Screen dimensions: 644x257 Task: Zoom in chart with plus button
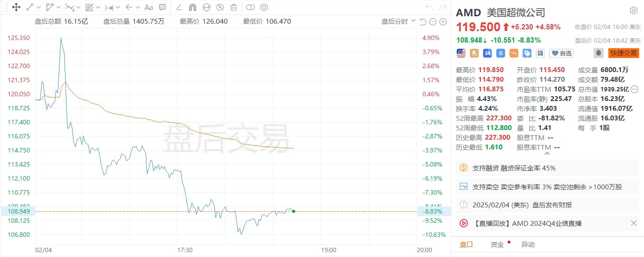pyautogui.click(x=442, y=22)
